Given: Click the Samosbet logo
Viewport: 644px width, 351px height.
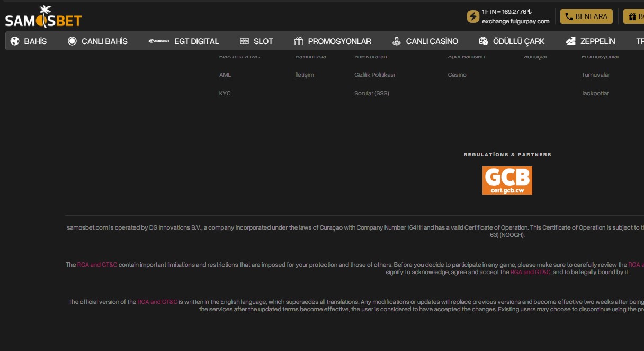Looking at the screenshot, I should point(43,17).
